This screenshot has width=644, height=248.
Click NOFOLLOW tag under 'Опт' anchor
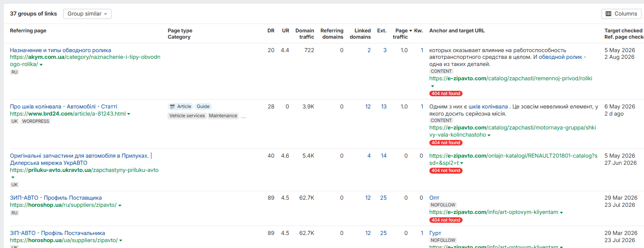tap(443, 205)
